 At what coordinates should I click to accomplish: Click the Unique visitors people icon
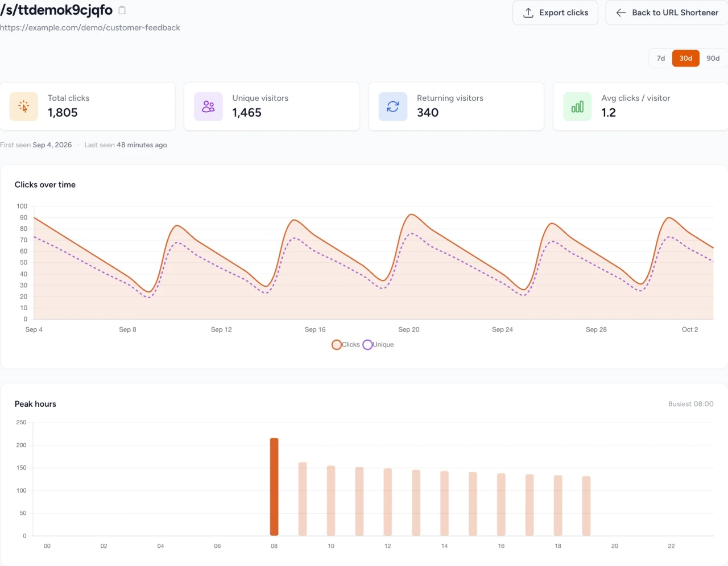(208, 106)
